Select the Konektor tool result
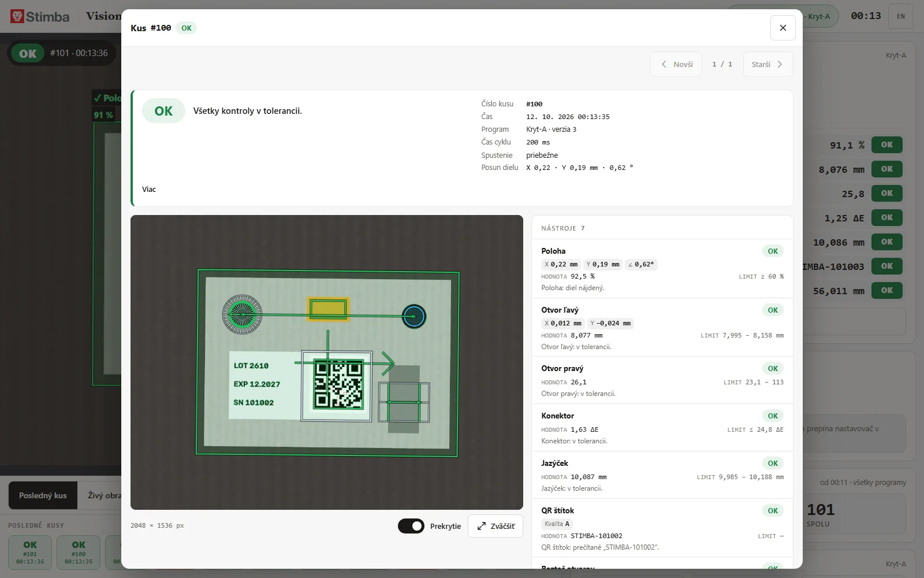924x578 pixels. coord(662,428)
